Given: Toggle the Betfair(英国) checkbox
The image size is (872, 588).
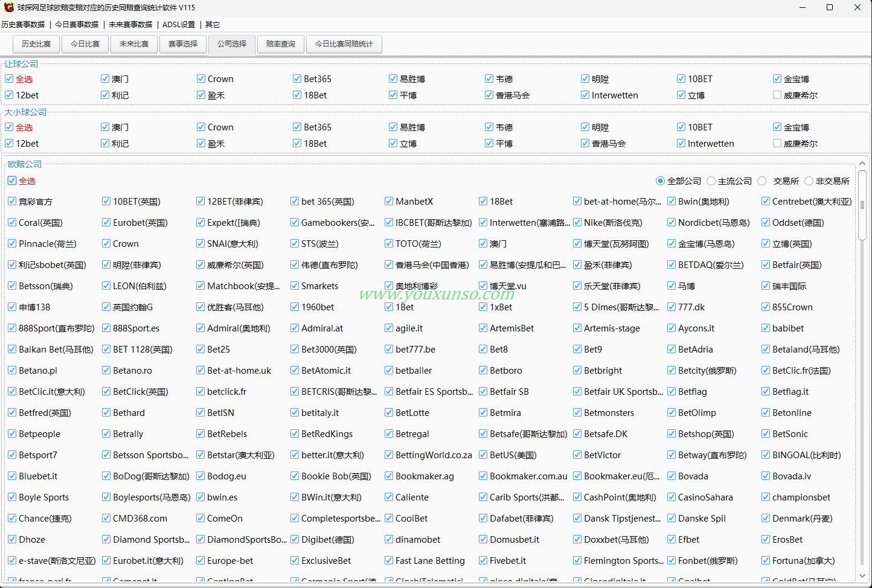Looking at the screenshot, I should click(x=766, y=264).
